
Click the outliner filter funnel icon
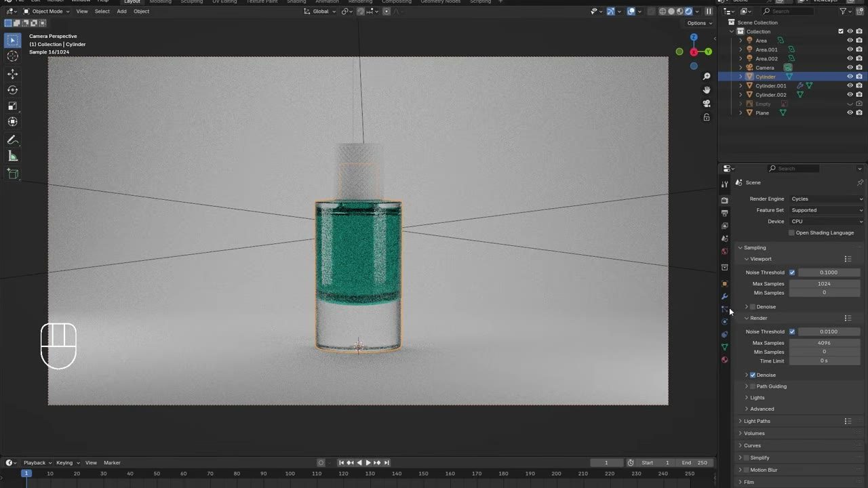844,12
